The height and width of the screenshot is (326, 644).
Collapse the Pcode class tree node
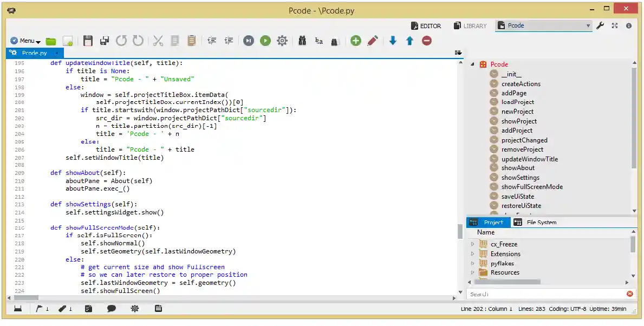pos(472,64)
